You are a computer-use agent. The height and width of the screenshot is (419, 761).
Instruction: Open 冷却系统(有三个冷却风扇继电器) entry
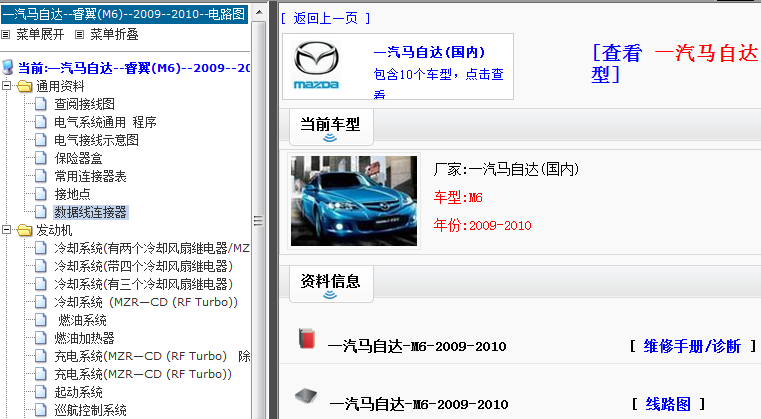point(144,284)
